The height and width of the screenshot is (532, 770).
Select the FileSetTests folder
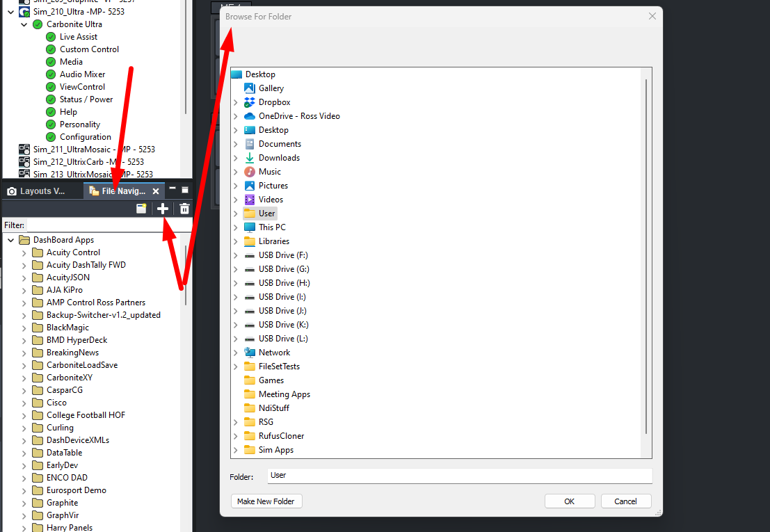(x=279, y=366)
